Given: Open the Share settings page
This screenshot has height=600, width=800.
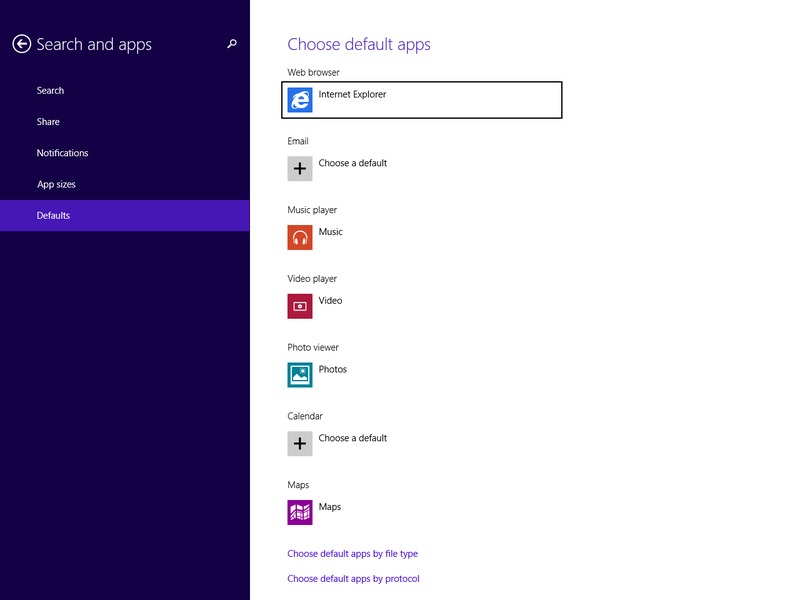Looking at the screenshot, I should pos(48,122).
